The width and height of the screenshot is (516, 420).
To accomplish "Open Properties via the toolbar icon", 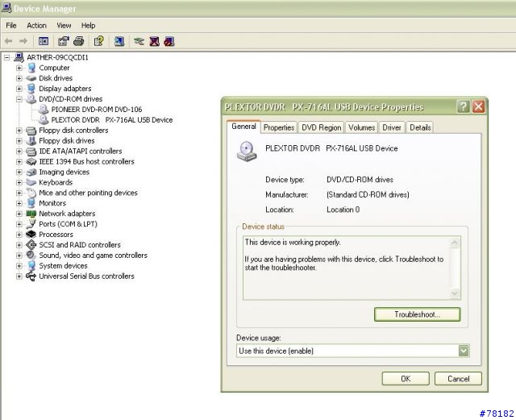I will (x=63, y=41).
